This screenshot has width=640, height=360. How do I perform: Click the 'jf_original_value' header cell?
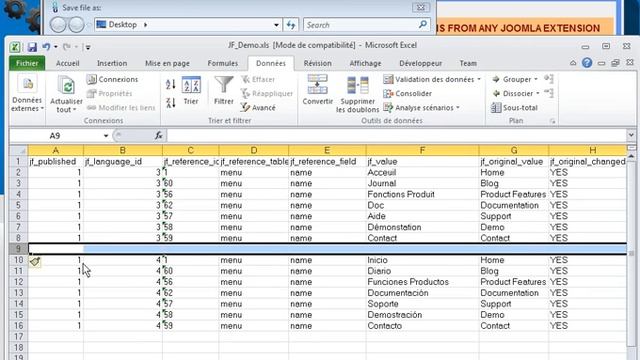[513, 162]
